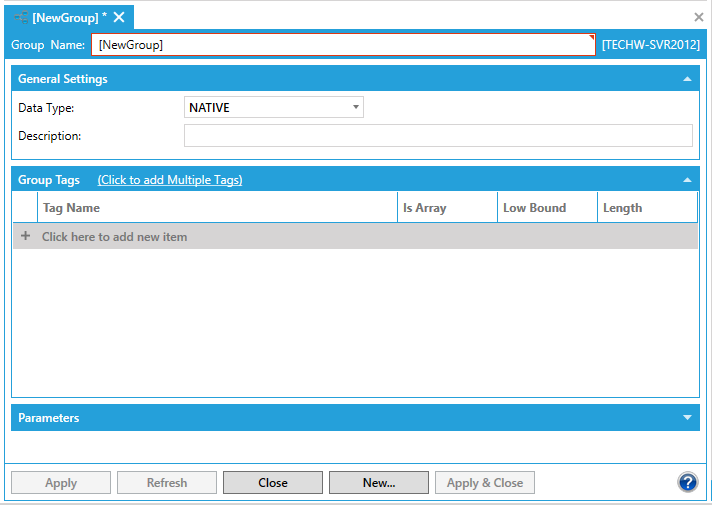Screen dimensions: 712x505
Task: Collapse the General Settings section
Action: coord(687,79)
